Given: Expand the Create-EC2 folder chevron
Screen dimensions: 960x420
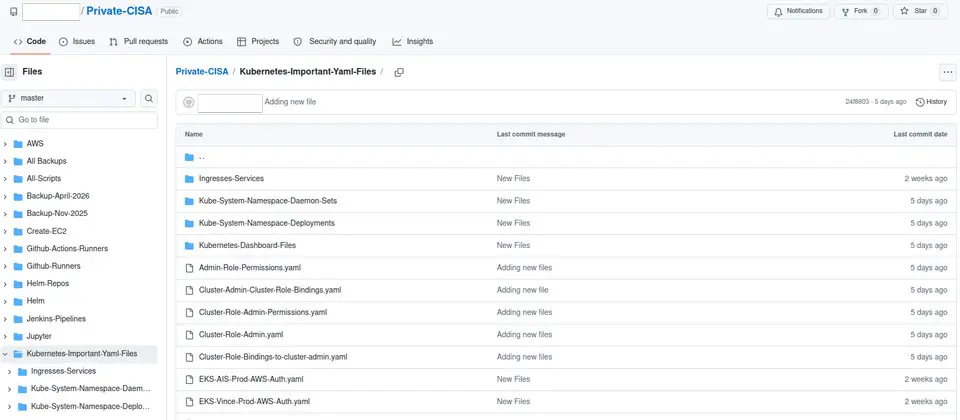Looking at the screenshot, I should coord(6,231).
